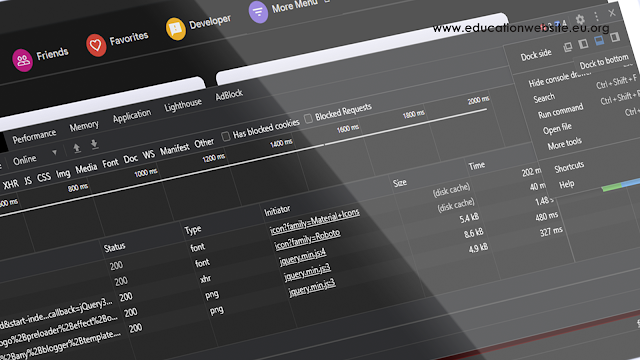
Task: Sort by the Size column header
Action: (400, 182)
